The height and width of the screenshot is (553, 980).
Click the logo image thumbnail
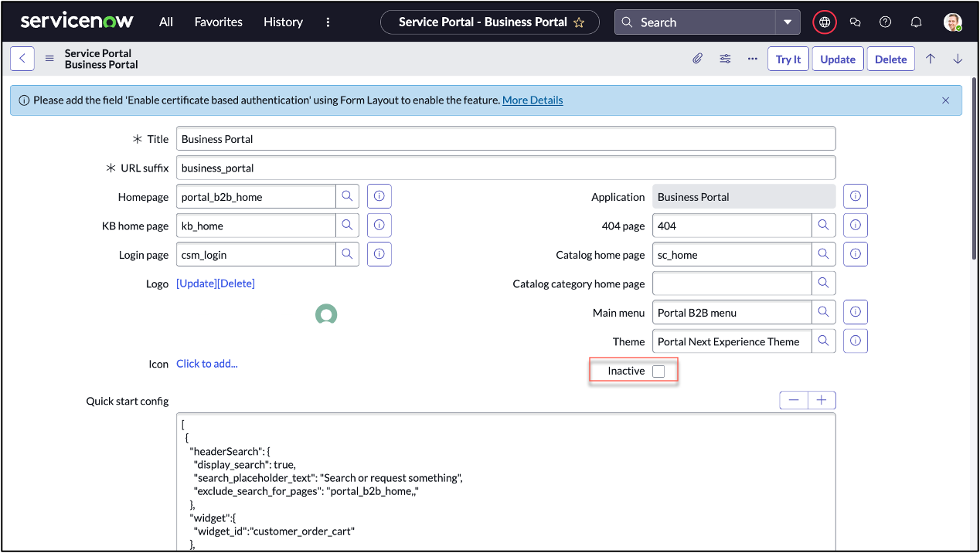pos(326,314)
